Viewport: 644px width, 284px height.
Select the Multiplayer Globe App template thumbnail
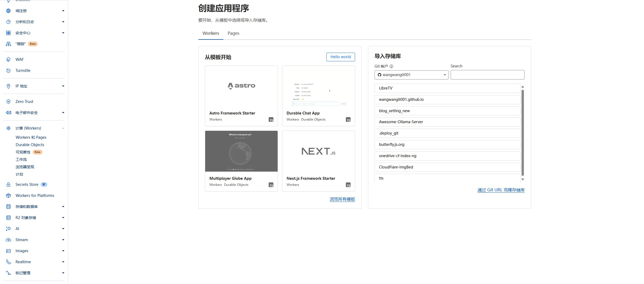[241, 151]
